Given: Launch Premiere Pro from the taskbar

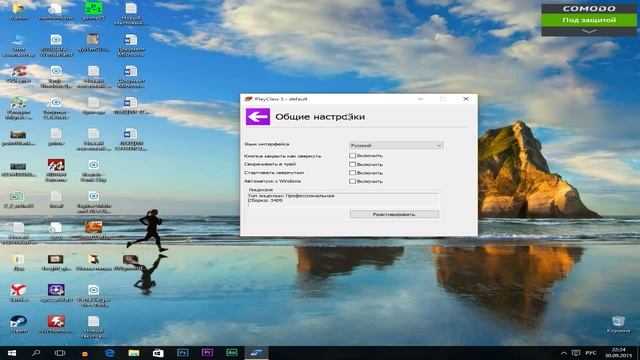Looking at the screenshot, I should pos(207,353).
